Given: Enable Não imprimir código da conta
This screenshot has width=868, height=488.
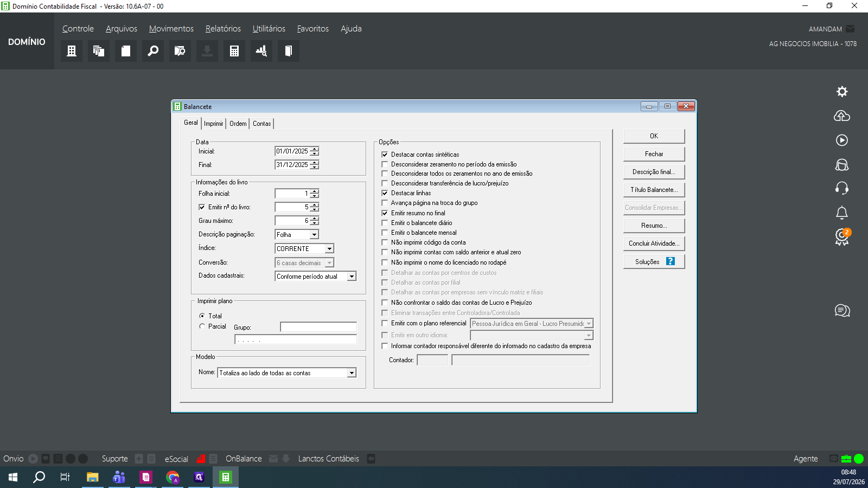Looking at the screenshot, I should pos(385,242).
